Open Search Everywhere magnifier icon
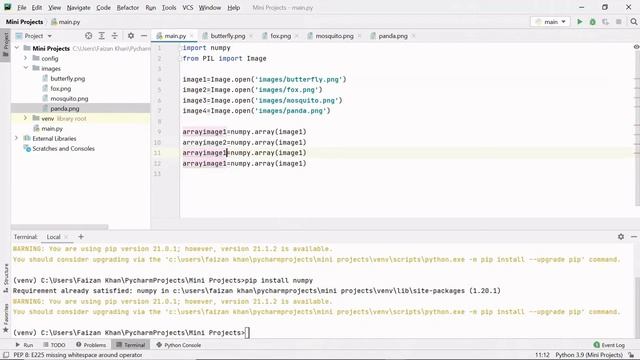 coord(633,22)
